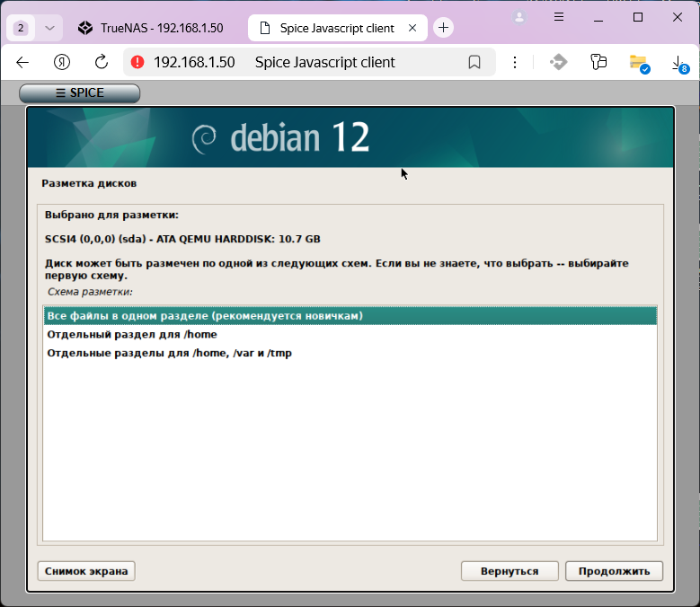Expand the tab list chevron
The width and height of the screenshot is (700, 607).
(49, 28)
